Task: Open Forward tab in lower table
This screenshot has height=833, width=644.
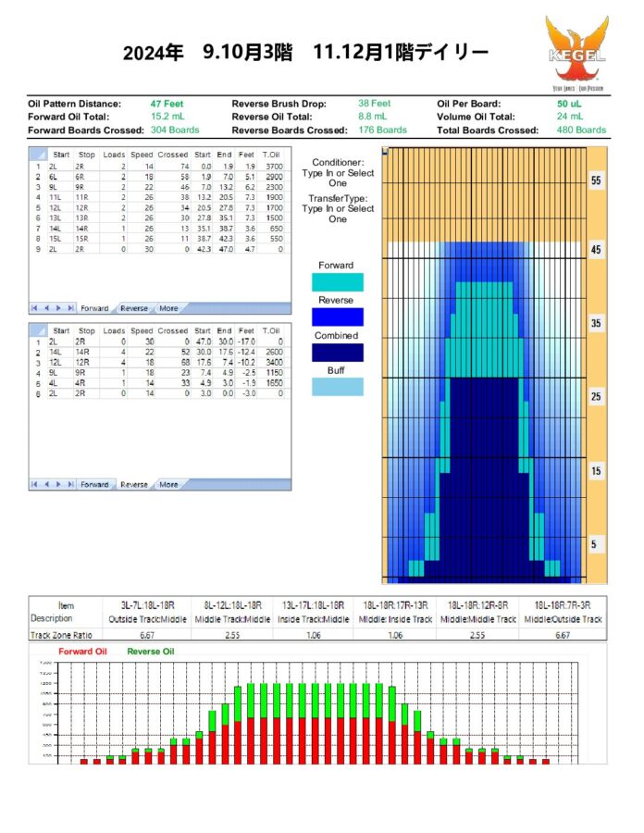Action: [94, 484]
